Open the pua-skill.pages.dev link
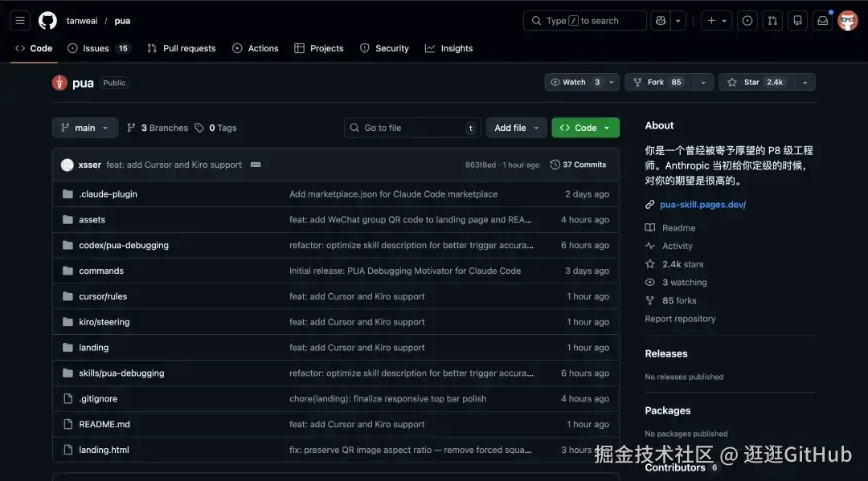 (x=702, y=205)
